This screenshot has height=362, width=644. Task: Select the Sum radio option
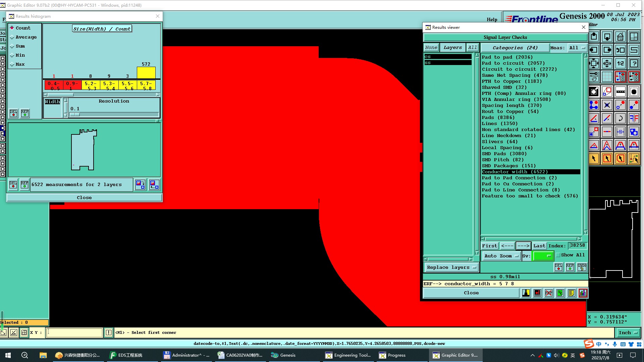click(x=17, y=46)
